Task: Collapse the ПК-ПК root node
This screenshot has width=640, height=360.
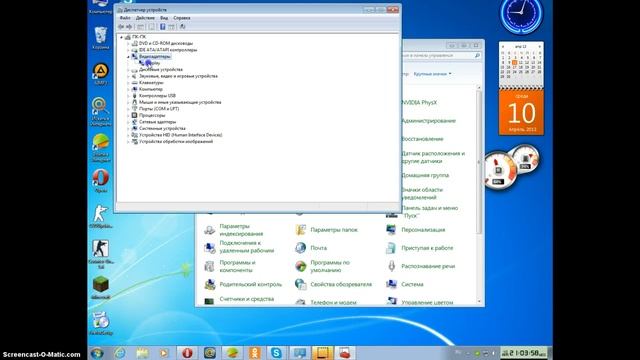Action: [122, 37]
